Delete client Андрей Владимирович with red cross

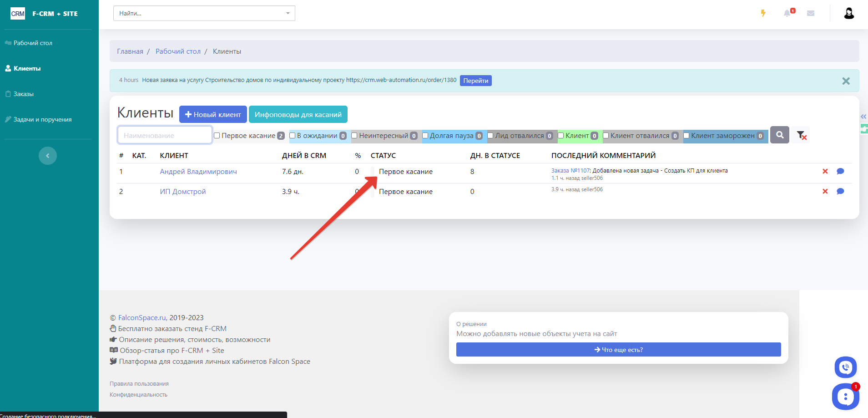(x=825, y=172)
